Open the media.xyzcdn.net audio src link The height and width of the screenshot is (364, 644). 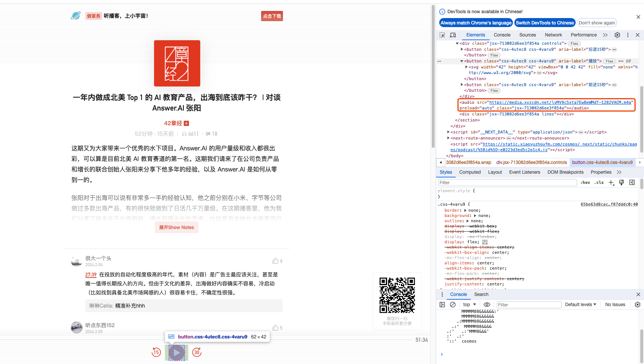(560, 102)
